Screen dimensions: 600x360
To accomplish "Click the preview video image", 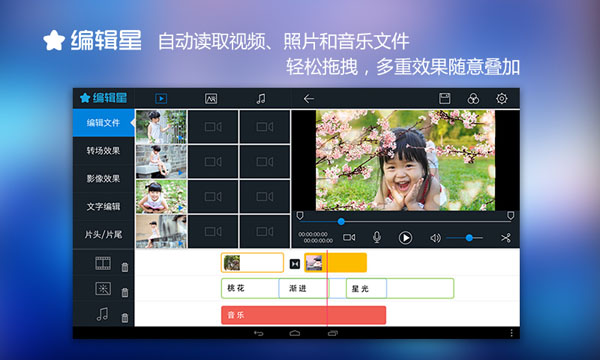I will (405, 160).
